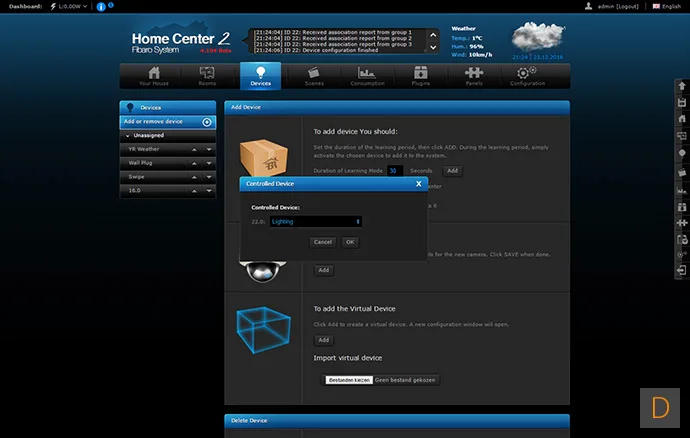Move Wall Plug down
Screen dimensions: 690x438
click(209, 163)
